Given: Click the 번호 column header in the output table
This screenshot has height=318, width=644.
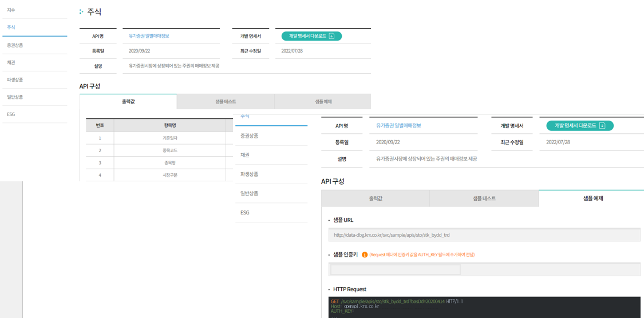Looking at the screenshot, I should [x=100, y=126].
